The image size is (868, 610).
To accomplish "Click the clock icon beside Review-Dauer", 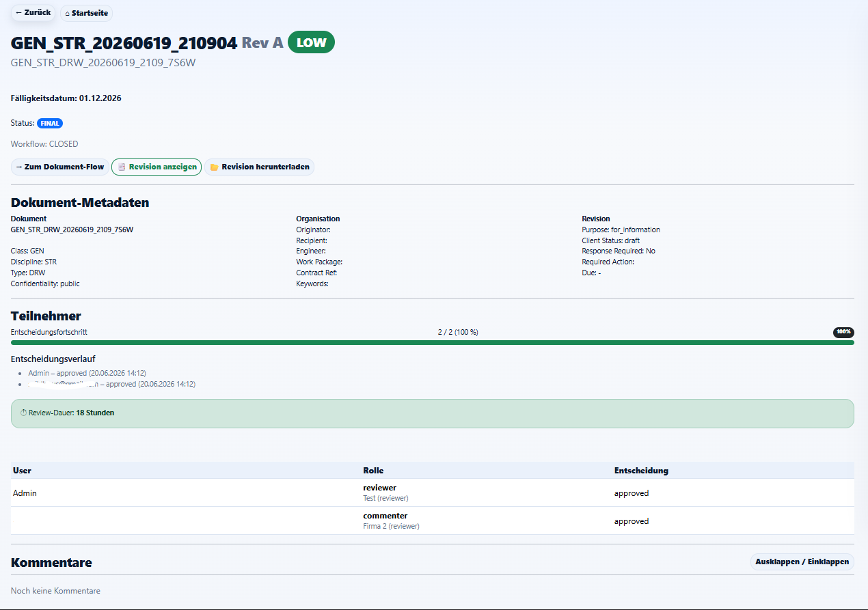I will coord(23,413).
